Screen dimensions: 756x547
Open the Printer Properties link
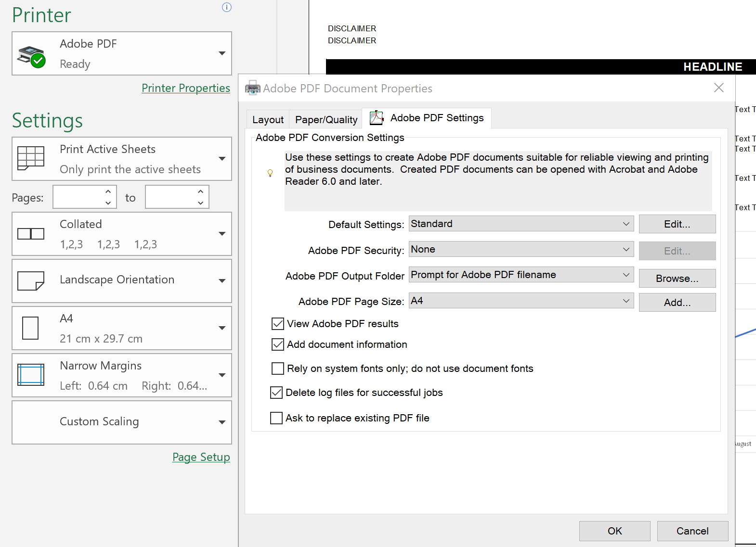pos(186,88)
